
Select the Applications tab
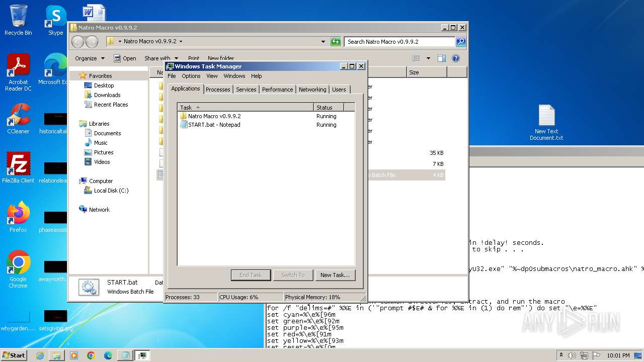(x=185, y=88)
